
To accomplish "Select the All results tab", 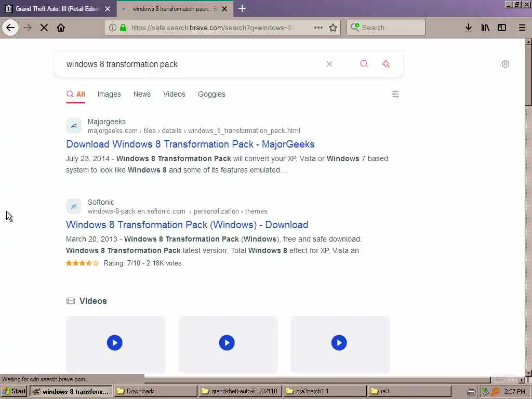I will (x=76, y=95).
